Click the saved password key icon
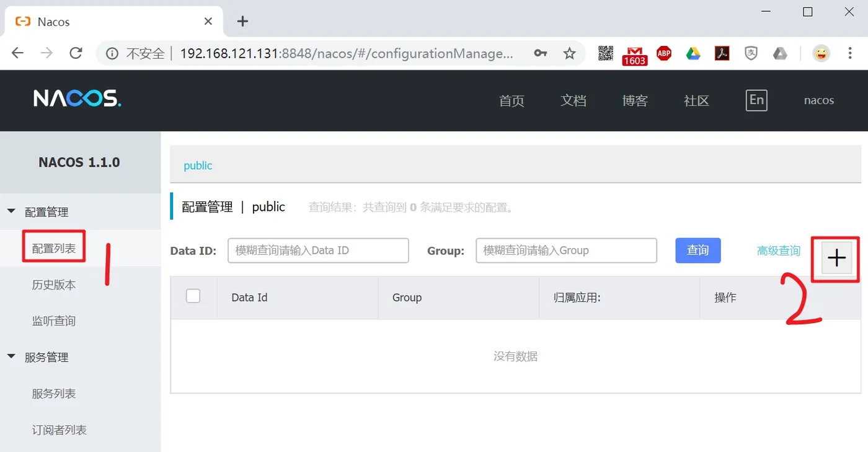This screenshot has height=452, width=868. coord(541,53)
